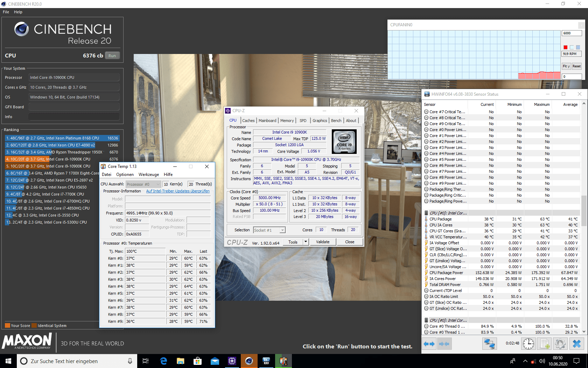Click the HWiNFO logging sheet icon

[x=545, y=344]
